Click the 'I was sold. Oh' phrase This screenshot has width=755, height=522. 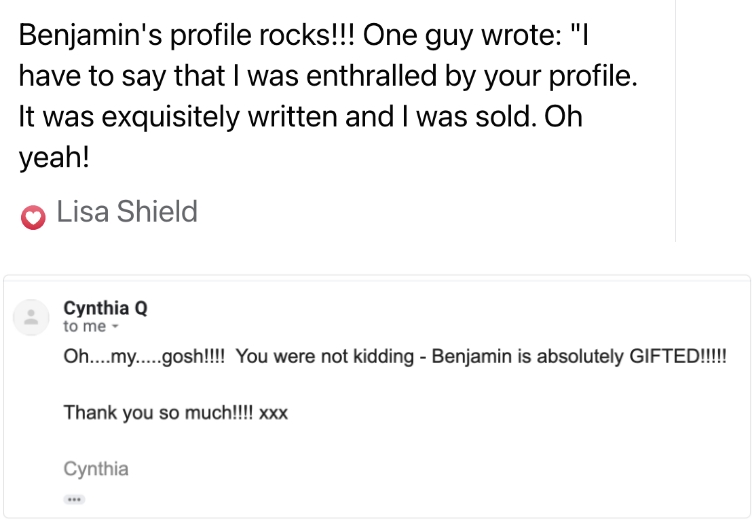[492, 117]
